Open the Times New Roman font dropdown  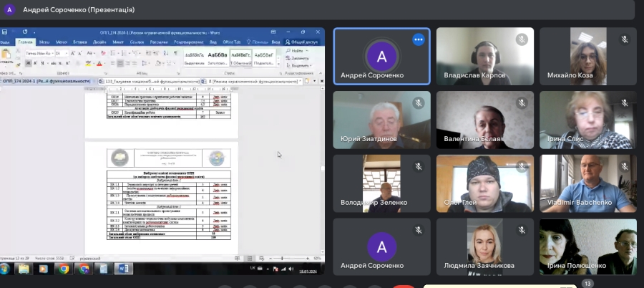click(50, 53)
